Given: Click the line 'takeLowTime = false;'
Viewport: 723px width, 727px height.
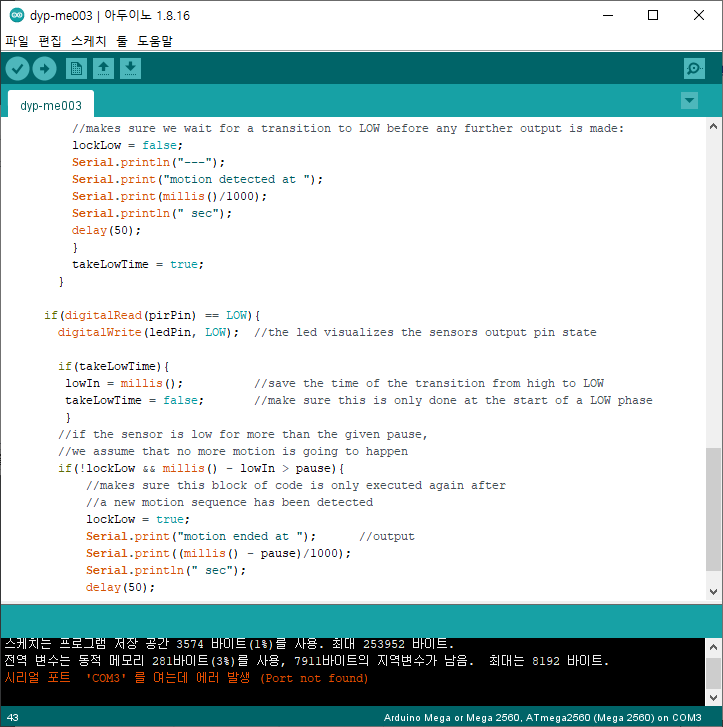Looking at the screenshot, I should [x=134, y=400].
